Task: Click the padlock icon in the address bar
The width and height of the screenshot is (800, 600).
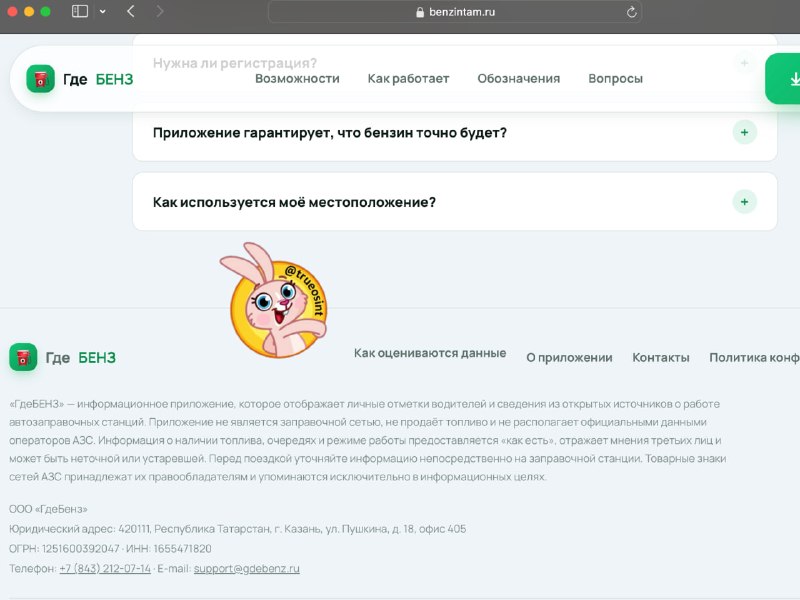Action: [420, 12]
